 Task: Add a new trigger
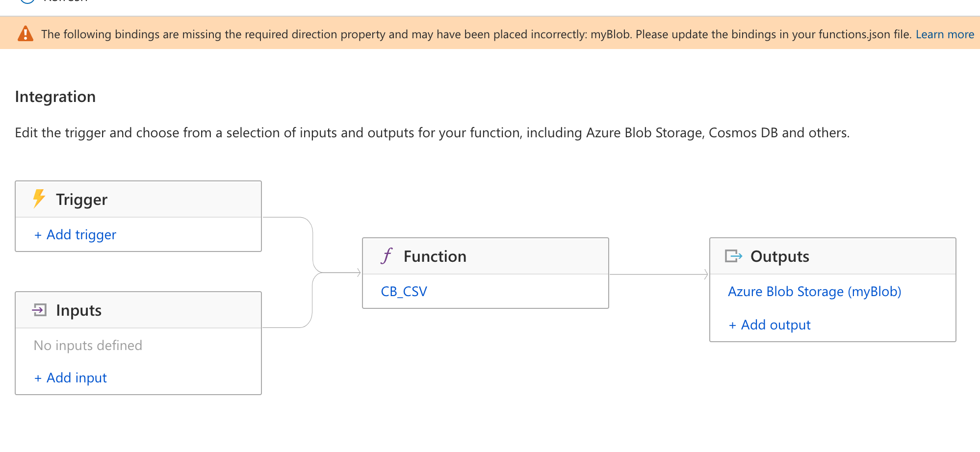point(75,235)
